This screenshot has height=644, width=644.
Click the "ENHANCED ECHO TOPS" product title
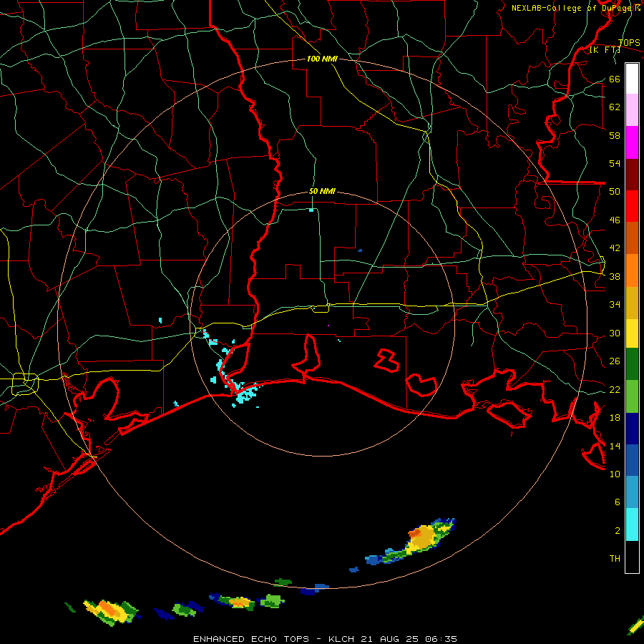(251, 639)
